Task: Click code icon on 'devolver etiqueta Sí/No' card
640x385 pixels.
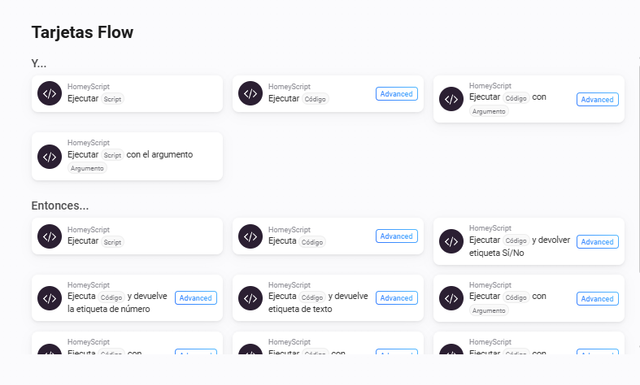Action: (x=451, y=241)
